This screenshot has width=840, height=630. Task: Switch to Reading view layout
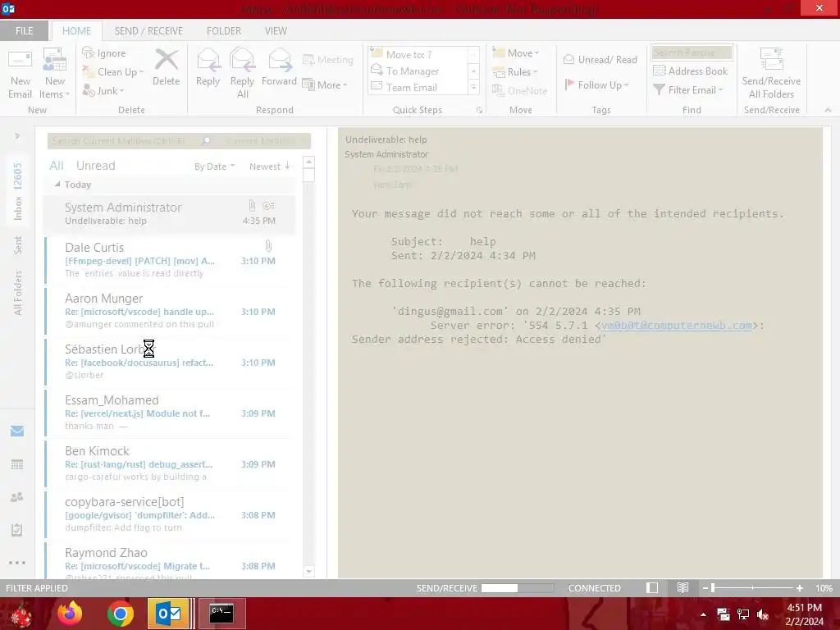[x=682, y=587]
